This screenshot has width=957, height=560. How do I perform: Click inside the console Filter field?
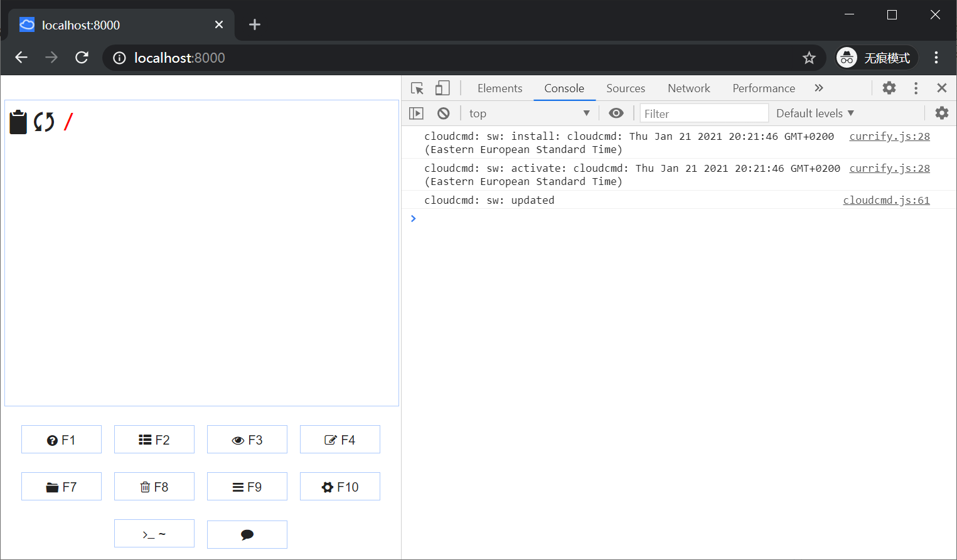point(703,113)
